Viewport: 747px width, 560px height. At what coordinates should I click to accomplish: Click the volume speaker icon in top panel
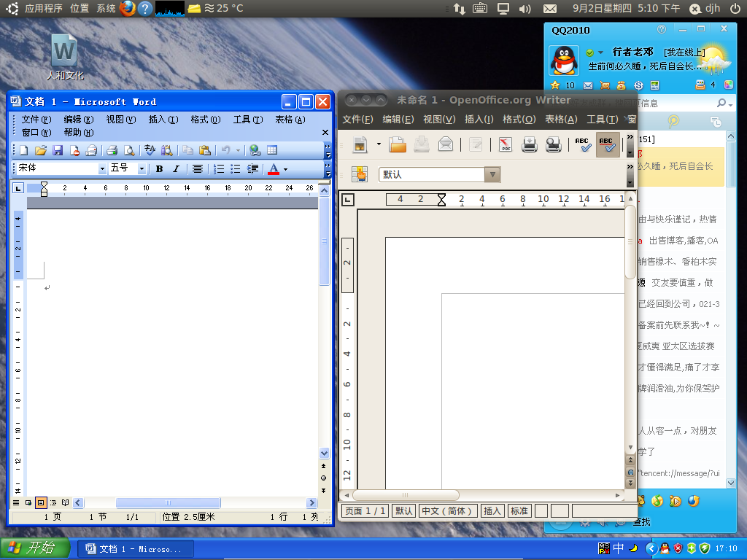pos(525,9)
